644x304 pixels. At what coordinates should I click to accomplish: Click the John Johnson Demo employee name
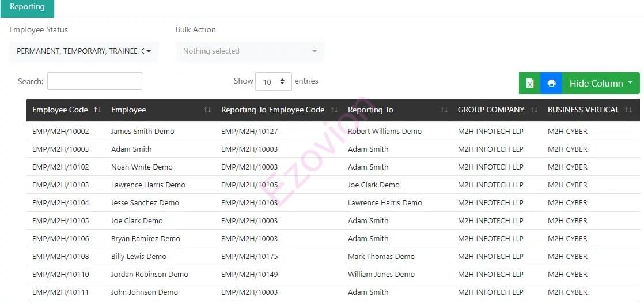(144, 292)
